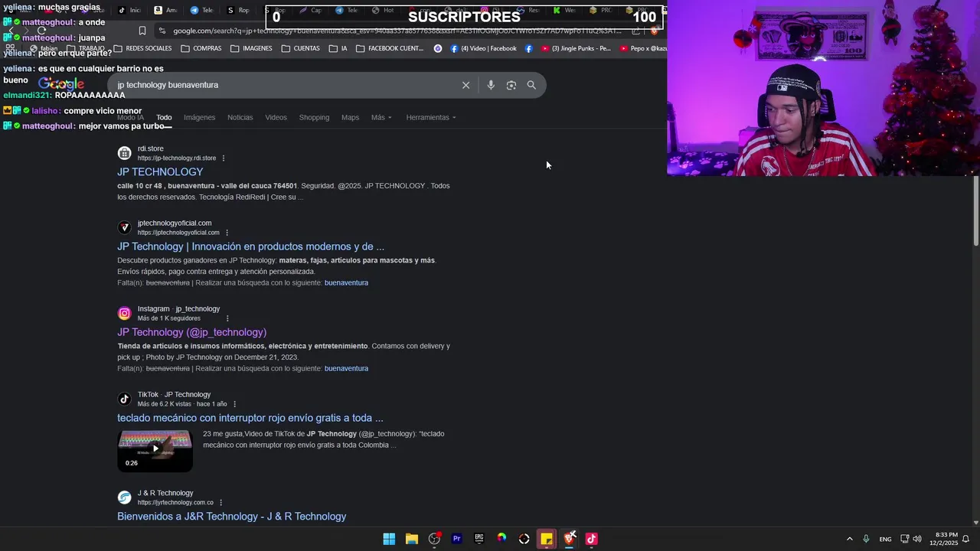Image resolution: width=980 pixels, height=551 pixels.
Task: Click the microphone tray icon
Action: point(866,539)
